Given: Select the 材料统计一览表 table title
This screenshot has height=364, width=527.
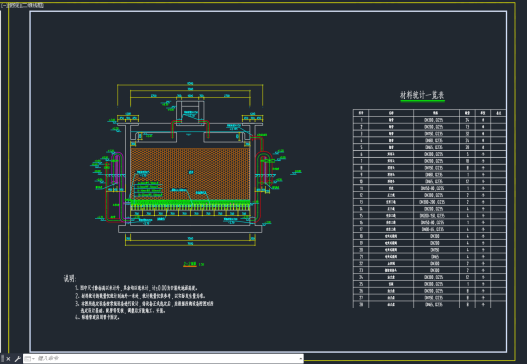Looking at the screenshot, I should 422,95.
